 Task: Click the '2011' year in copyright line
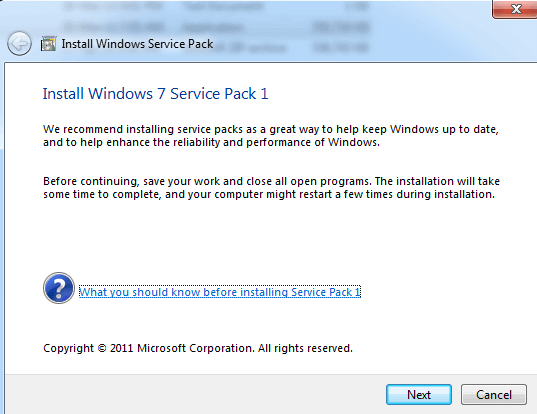tap(121, 348)
